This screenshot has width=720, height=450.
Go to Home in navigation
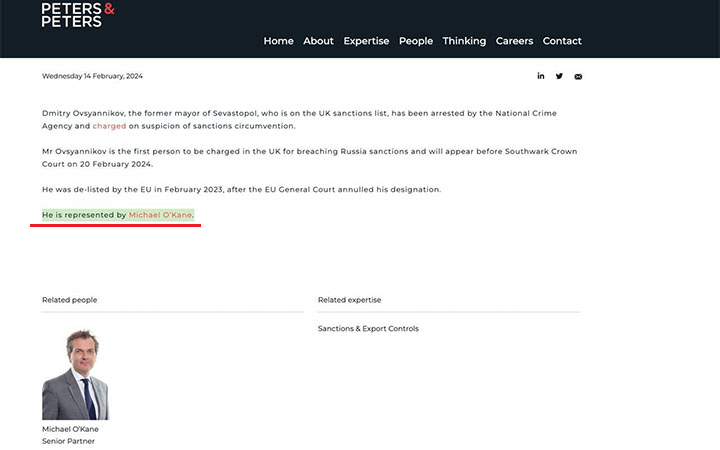point(278,41)
